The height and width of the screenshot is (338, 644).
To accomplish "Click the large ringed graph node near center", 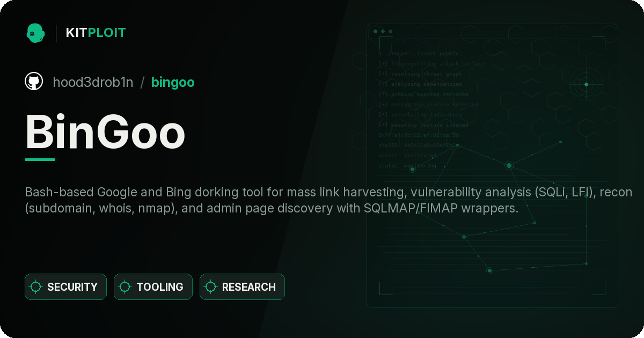I will (509, 165).
